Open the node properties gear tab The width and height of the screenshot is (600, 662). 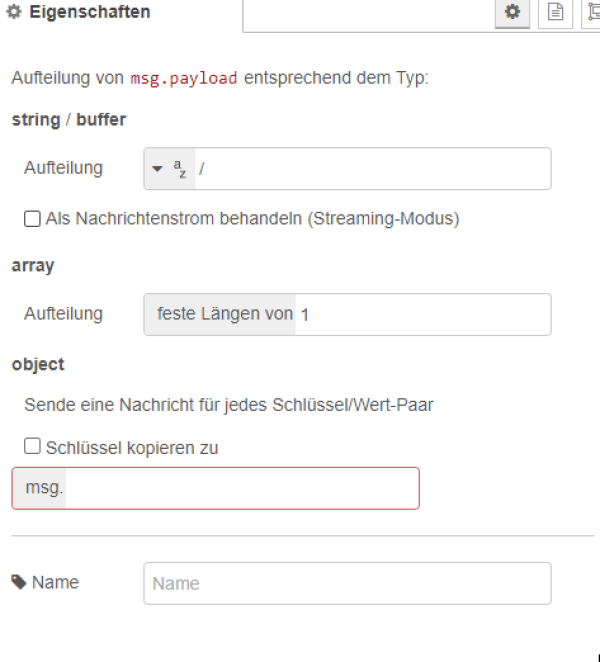[x=512, y=13]
